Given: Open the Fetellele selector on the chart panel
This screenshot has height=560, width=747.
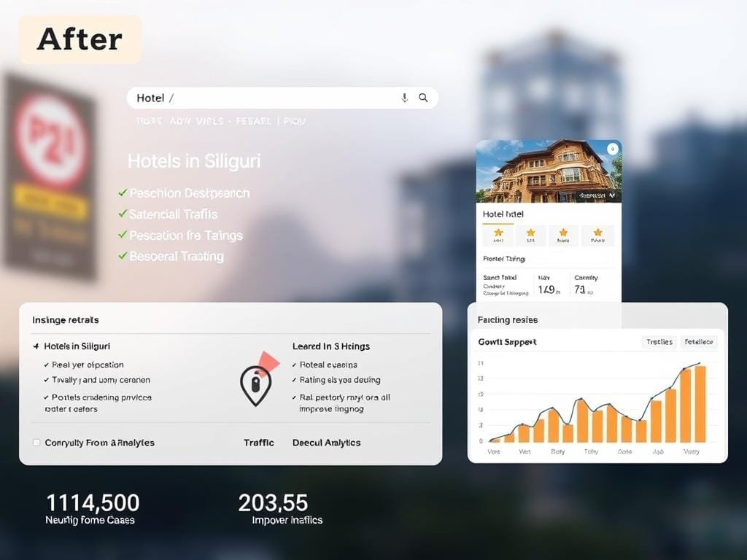Looking at the screenshot, I should 699,342.
